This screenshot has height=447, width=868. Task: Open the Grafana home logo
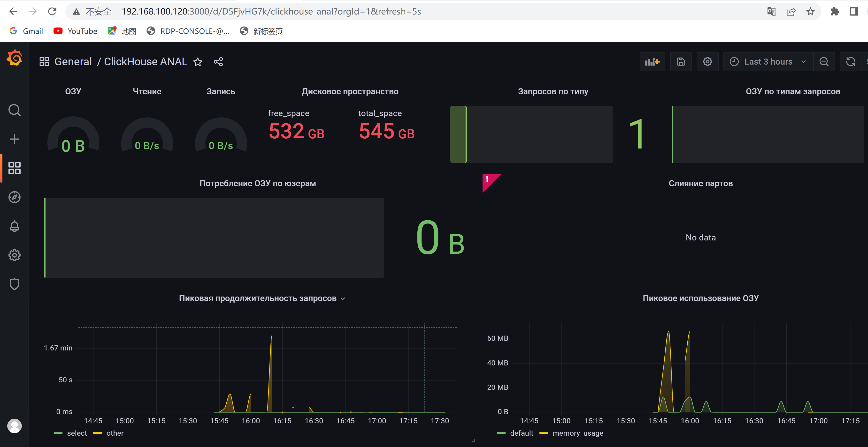pyautogui.click(x=15, y=58)
